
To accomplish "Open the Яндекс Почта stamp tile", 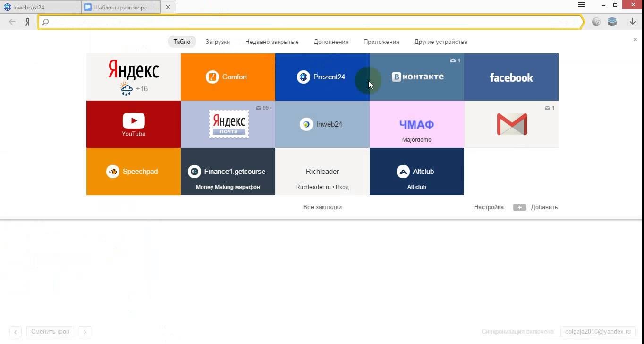I will (x=228, y=124).
